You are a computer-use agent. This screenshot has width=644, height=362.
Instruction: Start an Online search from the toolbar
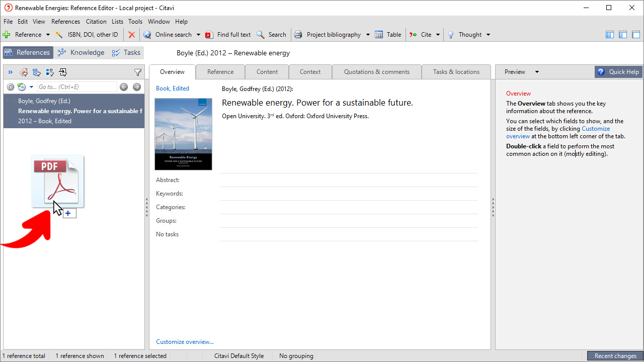pyautogui.click(x=168, y=35)
